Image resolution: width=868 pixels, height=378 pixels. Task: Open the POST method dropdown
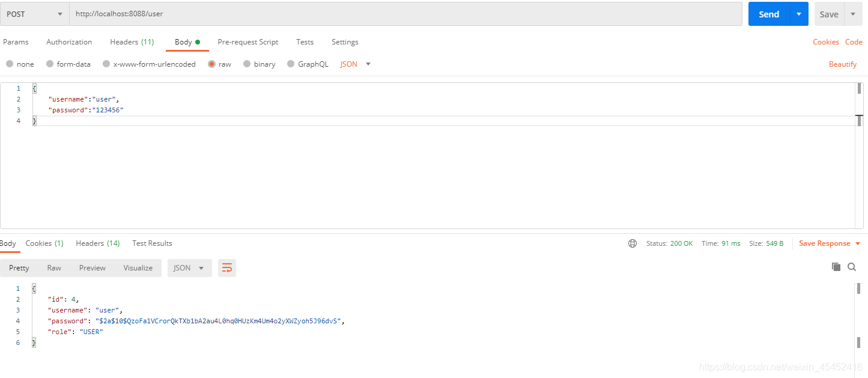pos(35,14)
